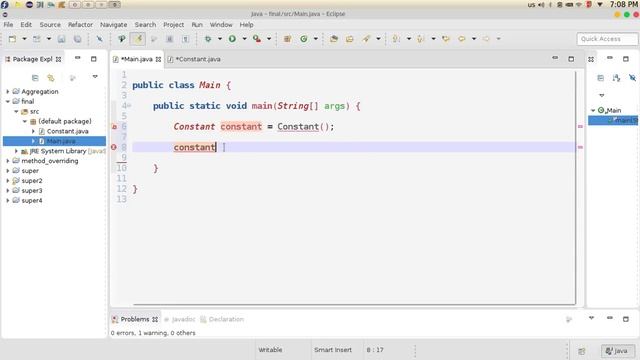Click Collapse All in Package Explorer
Image resolution: width=640 pixels, height=360 pixels.
coord(35,78)
